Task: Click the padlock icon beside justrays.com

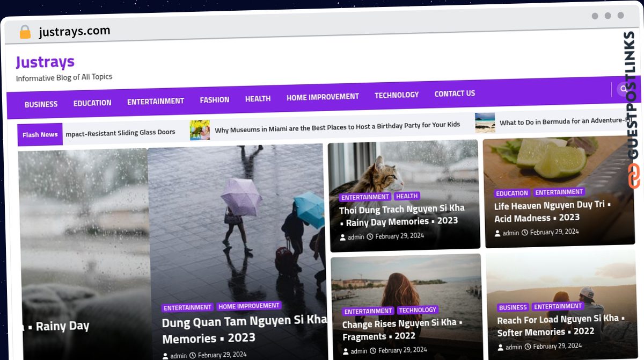Action: pos(25,32)
